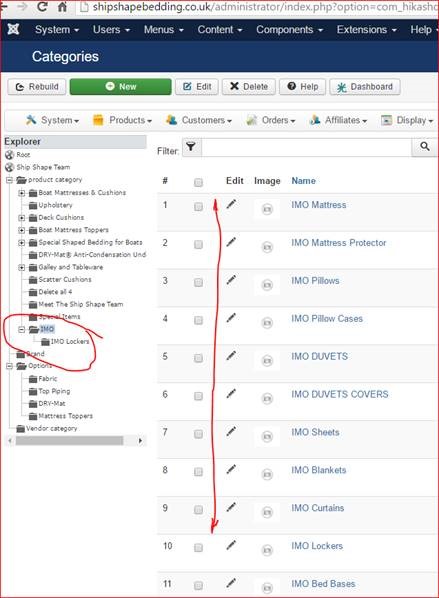
Task: Click image placeholder for IMO Pillows
Action: pos(267,285)
